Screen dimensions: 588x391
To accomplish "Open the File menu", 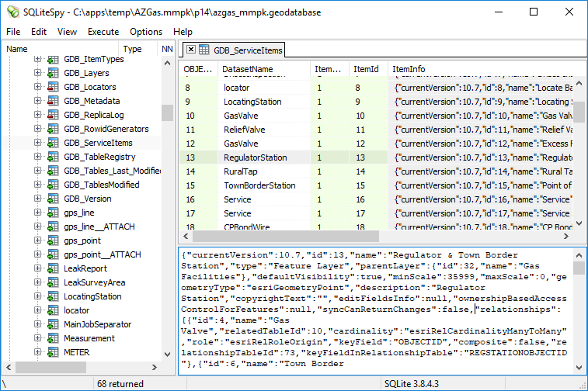I will click(x=13, y=32).
